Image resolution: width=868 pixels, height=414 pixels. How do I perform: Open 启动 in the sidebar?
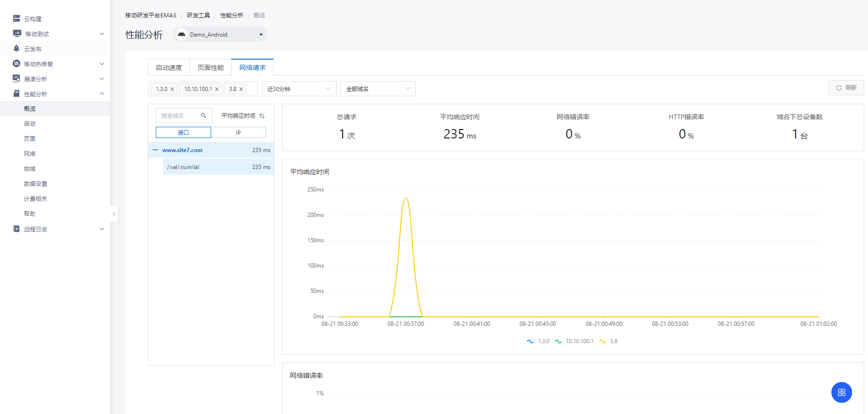pos(55,123)
